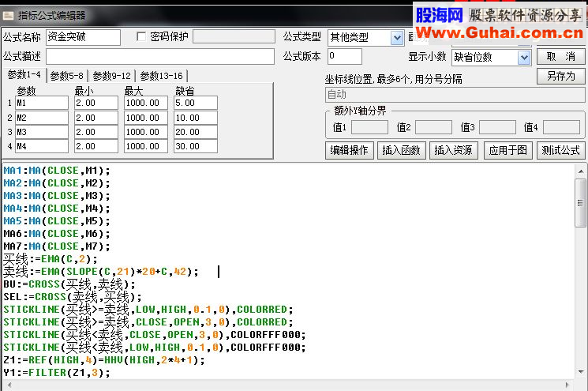Click the code line Y1:=FILTER(Z1,3);
Viewport: 588px width, 391px height.
click(57, 373)
